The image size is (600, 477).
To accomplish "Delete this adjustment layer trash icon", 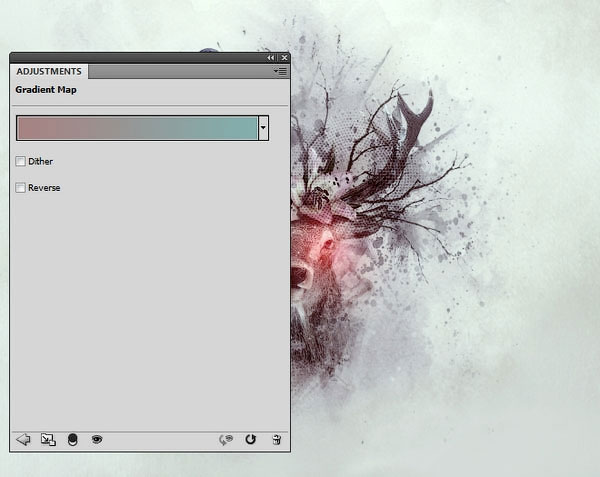I will (276, 440).
